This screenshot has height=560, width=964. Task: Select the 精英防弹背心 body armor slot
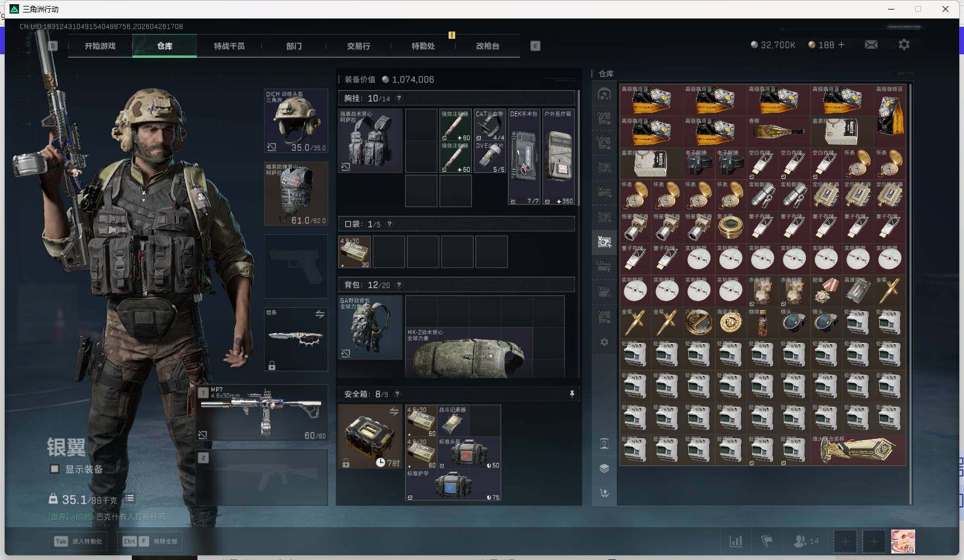click(x=296, y=194)
